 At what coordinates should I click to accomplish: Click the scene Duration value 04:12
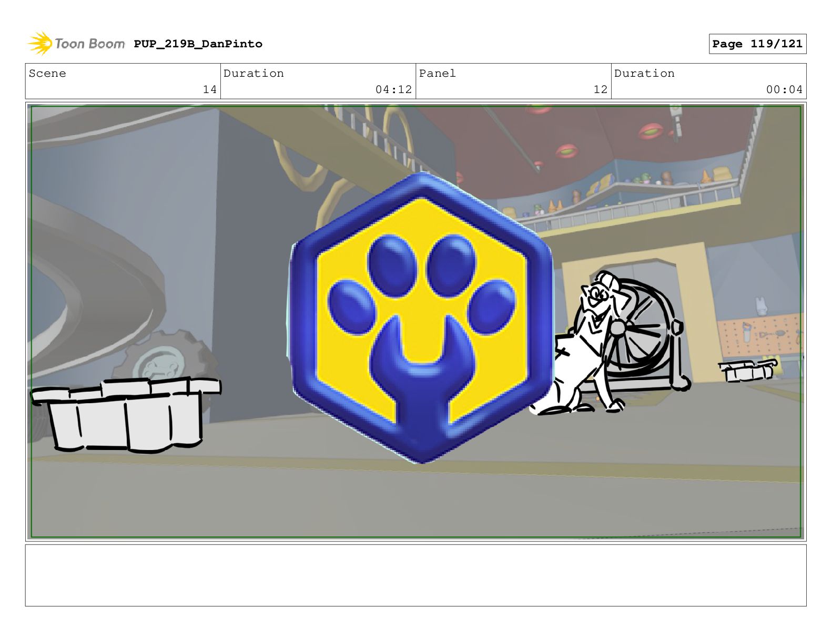tap(393, 89)
